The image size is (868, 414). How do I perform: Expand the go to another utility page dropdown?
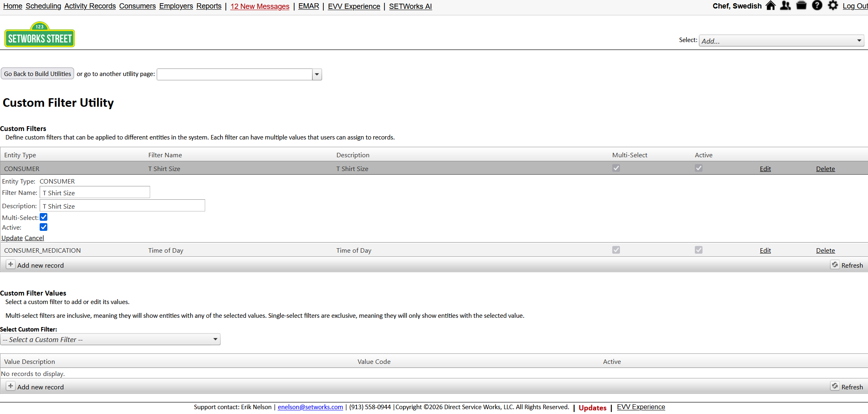point(317,74)
